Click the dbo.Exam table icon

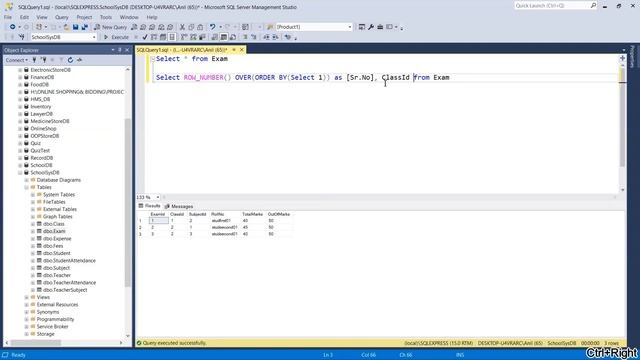(x=40, y=231)
